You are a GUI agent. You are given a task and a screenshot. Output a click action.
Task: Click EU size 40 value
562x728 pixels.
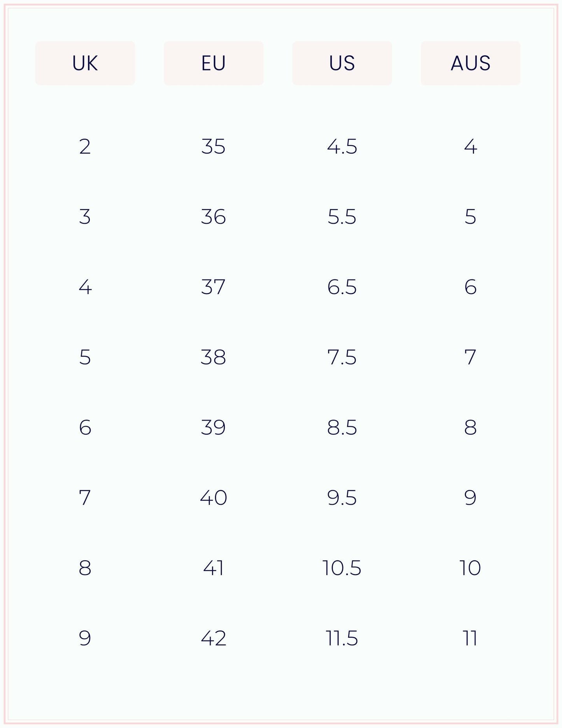(x=214, y=498)
